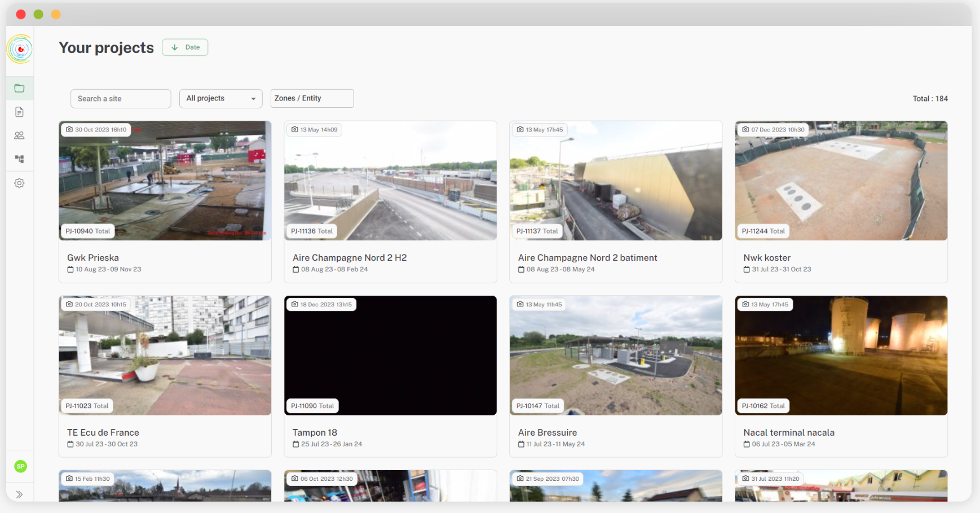This screenshot has height=513, width=980.
Task: Open the hierarchy tree icon in sidebar
Action: click(19, 159)
